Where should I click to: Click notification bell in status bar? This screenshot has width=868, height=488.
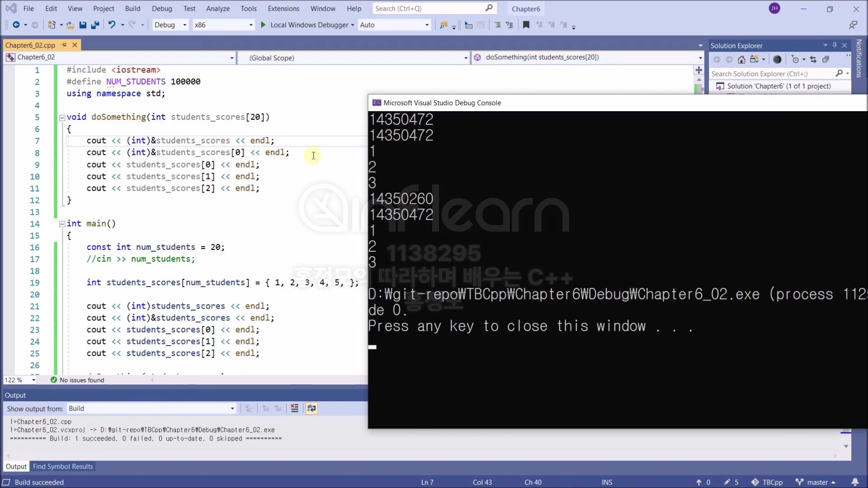(x=855, y=482)
